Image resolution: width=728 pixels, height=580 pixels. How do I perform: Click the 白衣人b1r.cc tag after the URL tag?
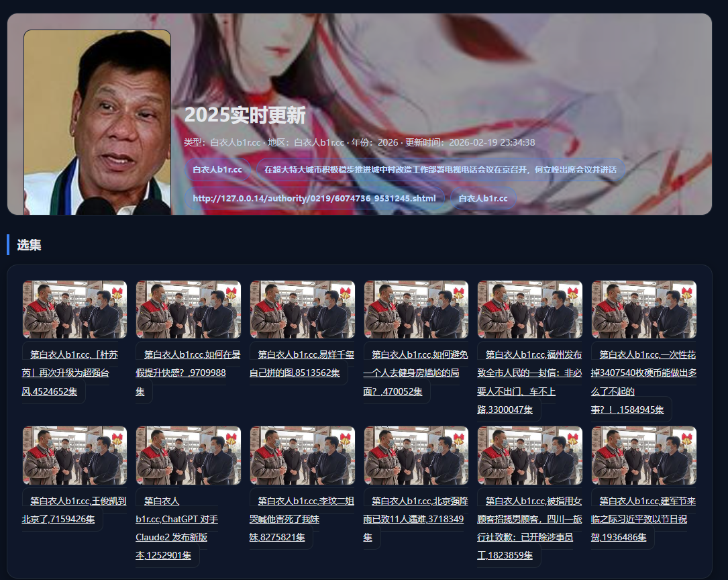[483, 199]
